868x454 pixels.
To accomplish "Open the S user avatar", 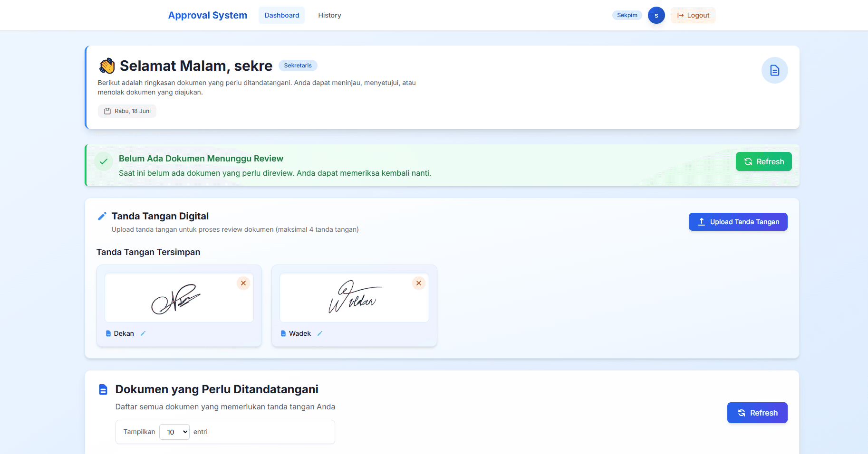I will pyautogui.click(x=656, y=15).
